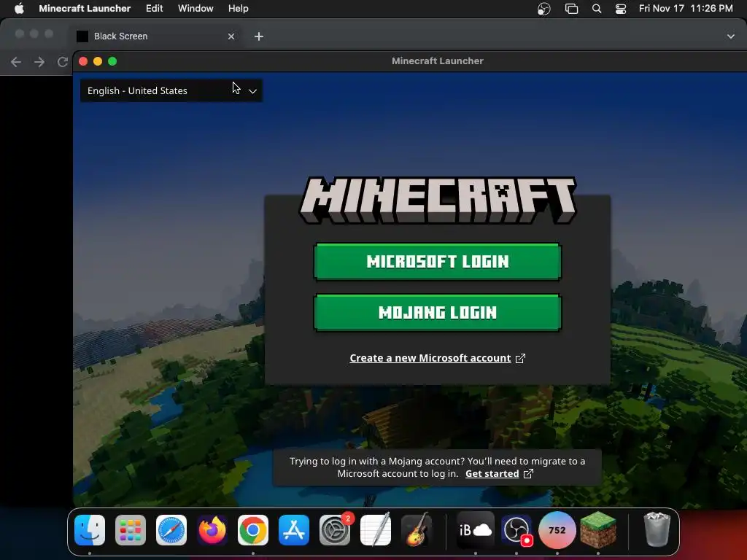This screenshot has height=560, width=747.
Task: Open App Store from the dock
Action: tap(294, 530)
